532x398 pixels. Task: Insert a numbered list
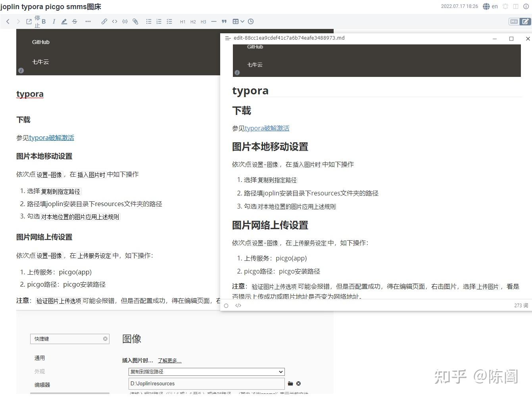[x=159, y=21]
